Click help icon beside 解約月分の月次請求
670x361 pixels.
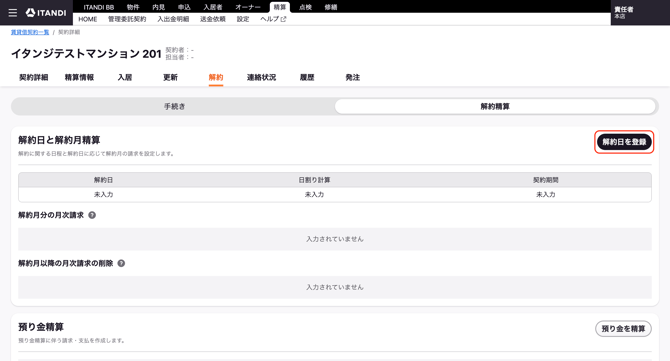coord(92,215)
